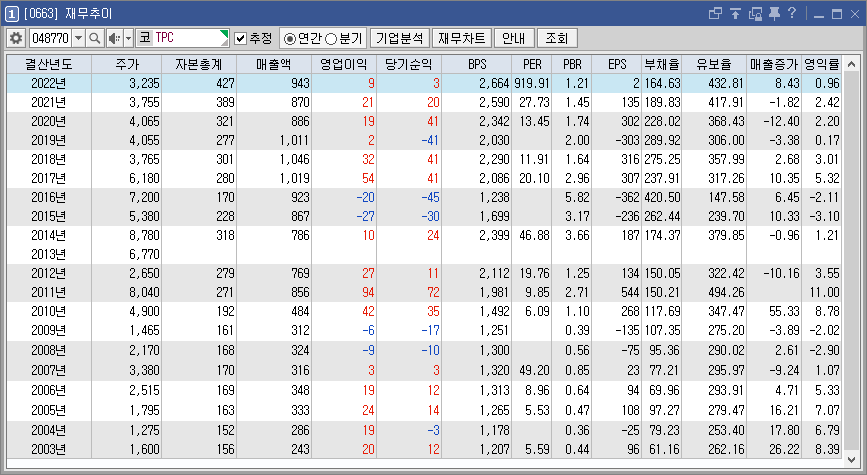Expand the speaker options dropdown arrow

click(x=128, y=38)
